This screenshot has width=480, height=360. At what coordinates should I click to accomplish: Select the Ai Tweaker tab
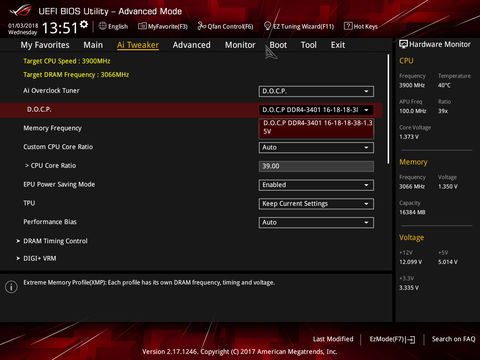tap(138, 45)
